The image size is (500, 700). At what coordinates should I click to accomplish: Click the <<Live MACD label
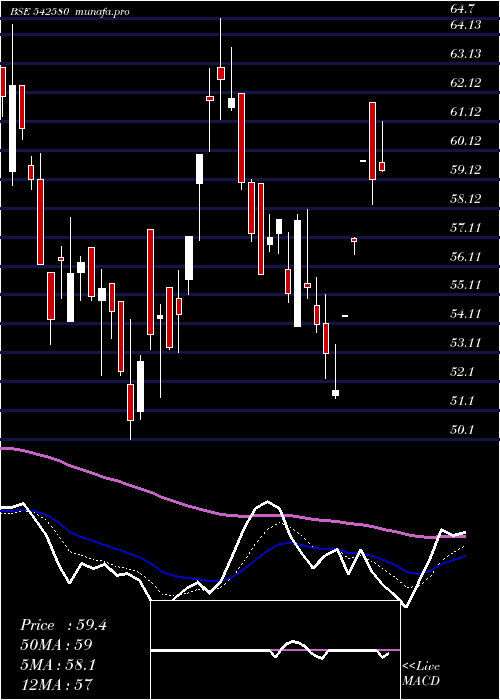tap(421, 673)
